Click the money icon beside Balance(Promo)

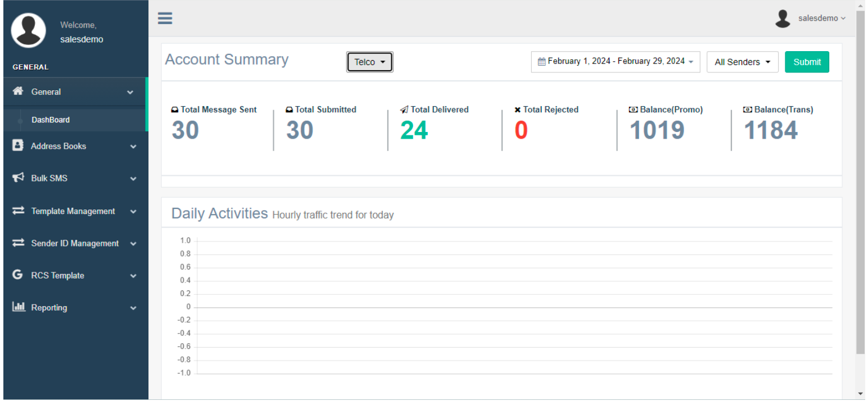click(634, 110)
